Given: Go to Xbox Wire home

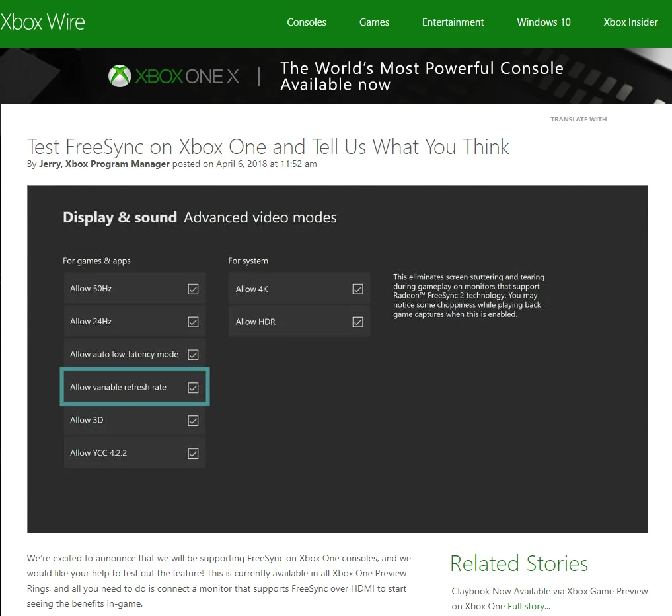Looking at the screenshot, I should click(42, 22).
